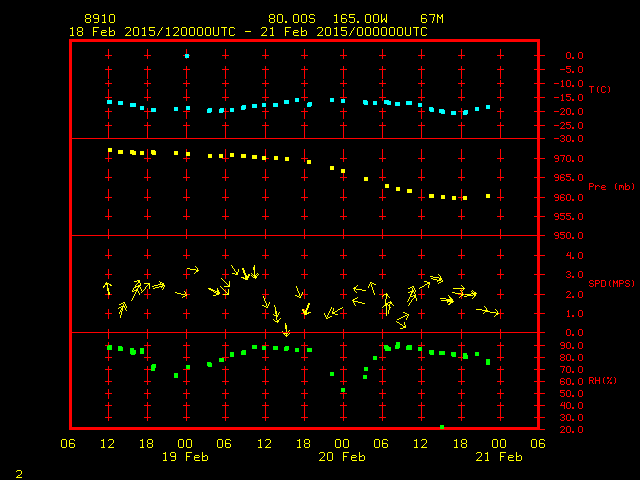640x480 pixels.
Task: Click the elevation value 67M
Action: coord(432,19)
